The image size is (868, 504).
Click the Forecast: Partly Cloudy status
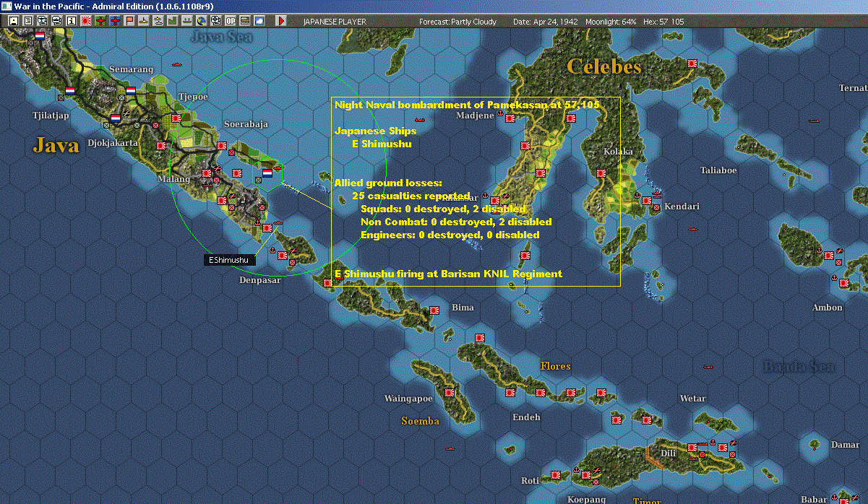[458, 22]
